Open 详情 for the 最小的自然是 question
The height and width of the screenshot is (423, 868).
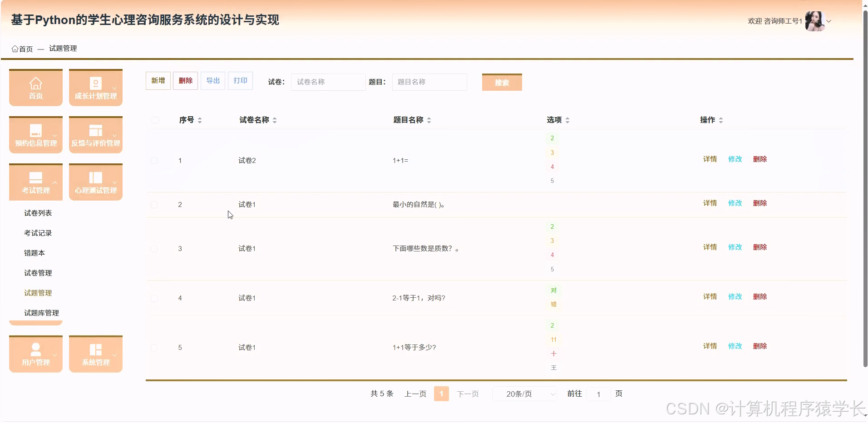point(710,203)
